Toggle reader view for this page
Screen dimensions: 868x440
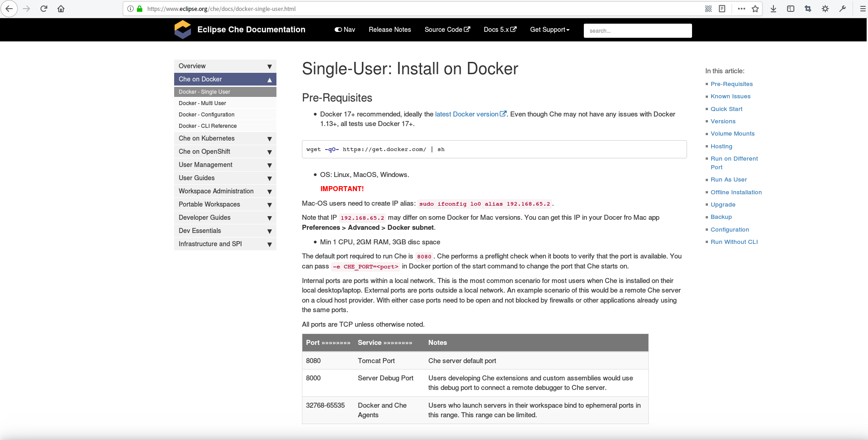[722, 9]
